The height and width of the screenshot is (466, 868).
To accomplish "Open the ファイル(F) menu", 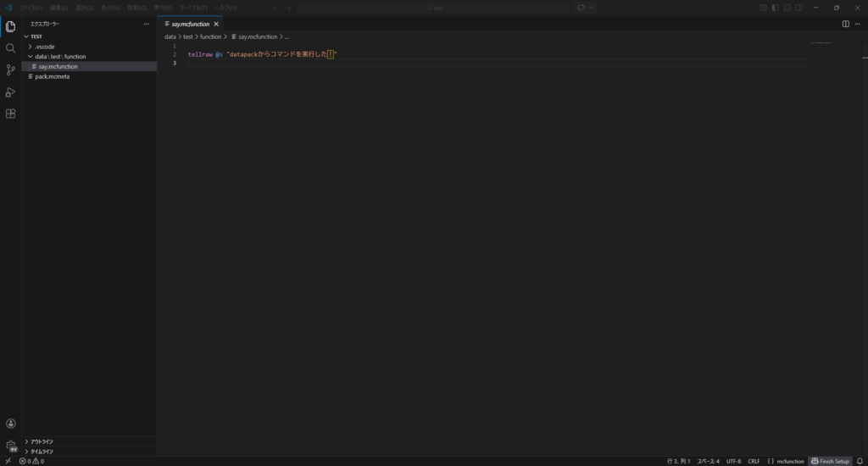I will coord(31,8).
